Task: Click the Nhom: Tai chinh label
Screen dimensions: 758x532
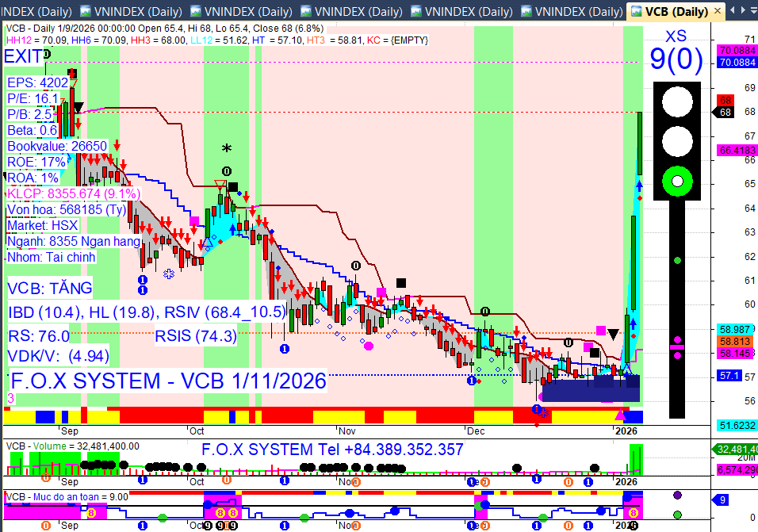Action: pyautogui.click(x=52, y=257)
